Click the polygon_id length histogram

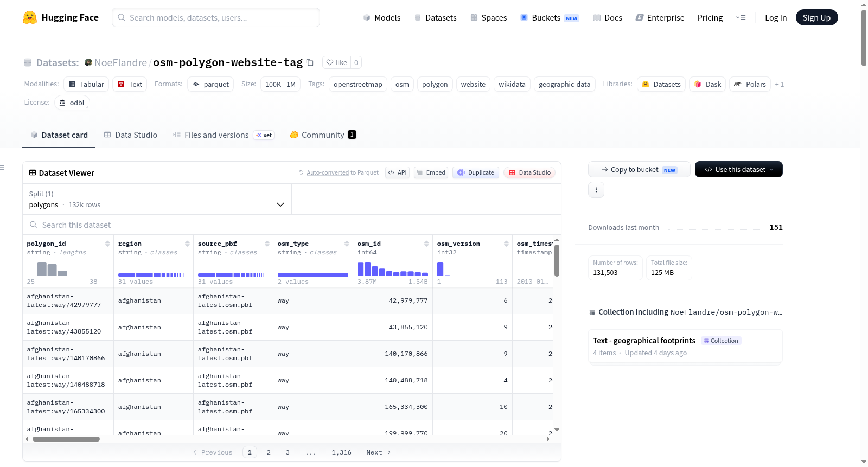tap(62, 268)
